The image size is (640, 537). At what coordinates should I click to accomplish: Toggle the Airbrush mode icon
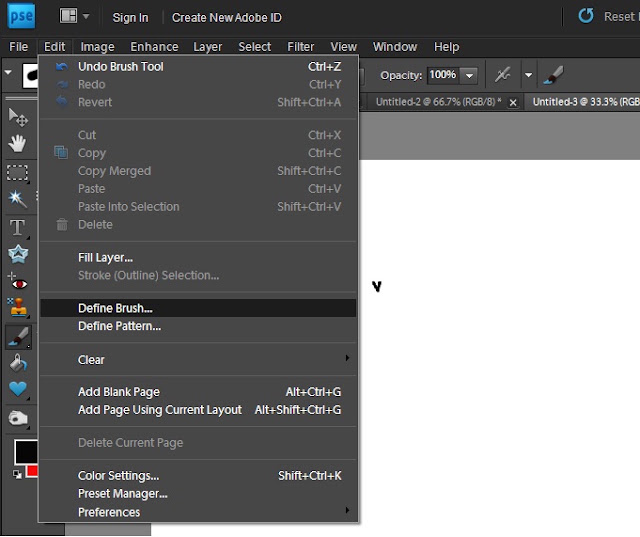click(502, 75)
